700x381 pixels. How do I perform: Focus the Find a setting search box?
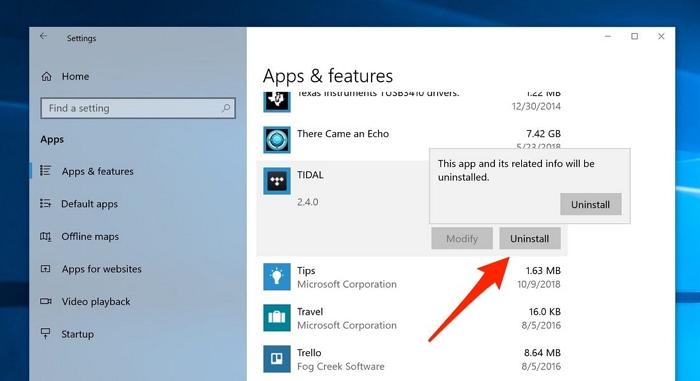[x=138, y=108]
